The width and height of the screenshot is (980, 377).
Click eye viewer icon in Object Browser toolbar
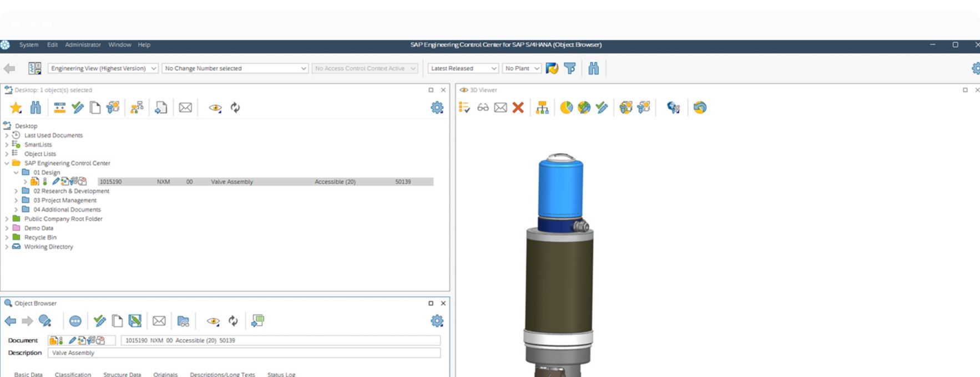(x=213, y=321)
